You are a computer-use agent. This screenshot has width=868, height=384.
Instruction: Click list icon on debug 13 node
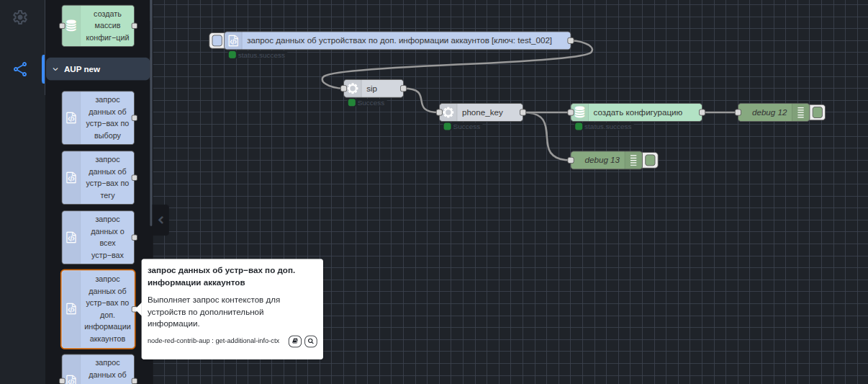pos(633,160)
